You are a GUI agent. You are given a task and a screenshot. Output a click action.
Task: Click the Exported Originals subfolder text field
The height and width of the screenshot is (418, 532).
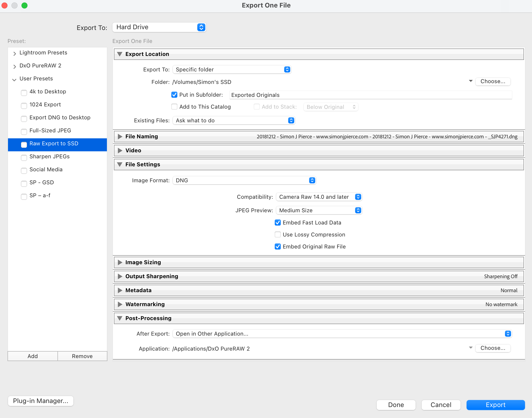(x=370, y=95)
